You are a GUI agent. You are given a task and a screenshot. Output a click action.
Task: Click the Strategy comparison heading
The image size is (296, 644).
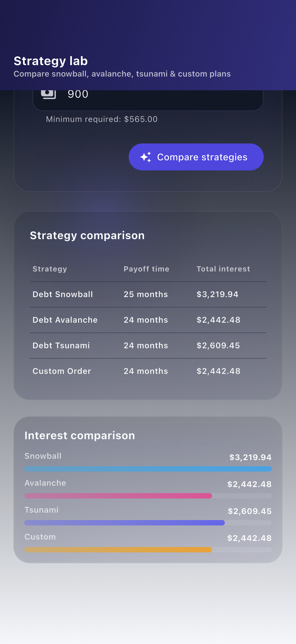(x=87, y=236)
